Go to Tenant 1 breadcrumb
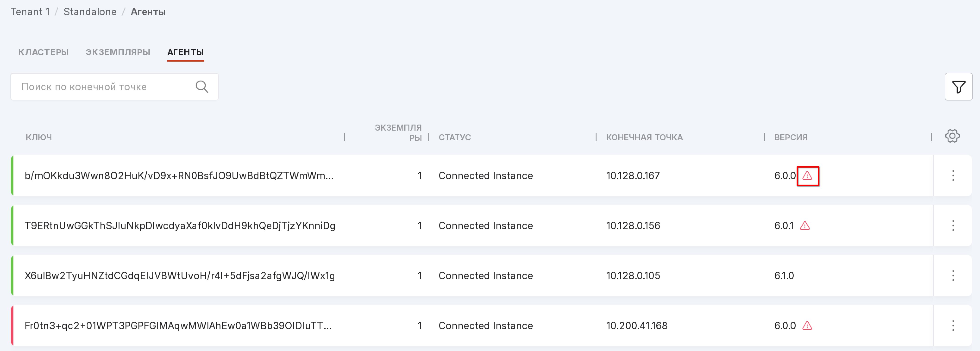This screenshot has width=980, height=351. click(x=30, y=12)
